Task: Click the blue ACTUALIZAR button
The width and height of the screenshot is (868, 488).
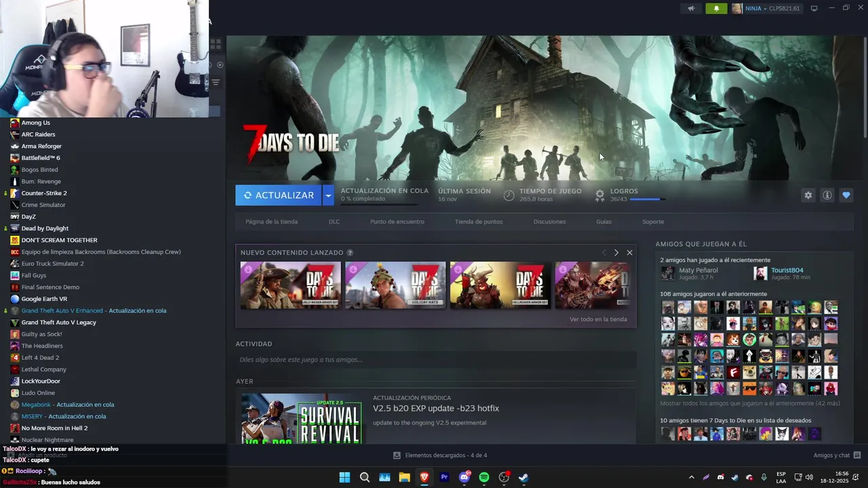Action: 279,195
